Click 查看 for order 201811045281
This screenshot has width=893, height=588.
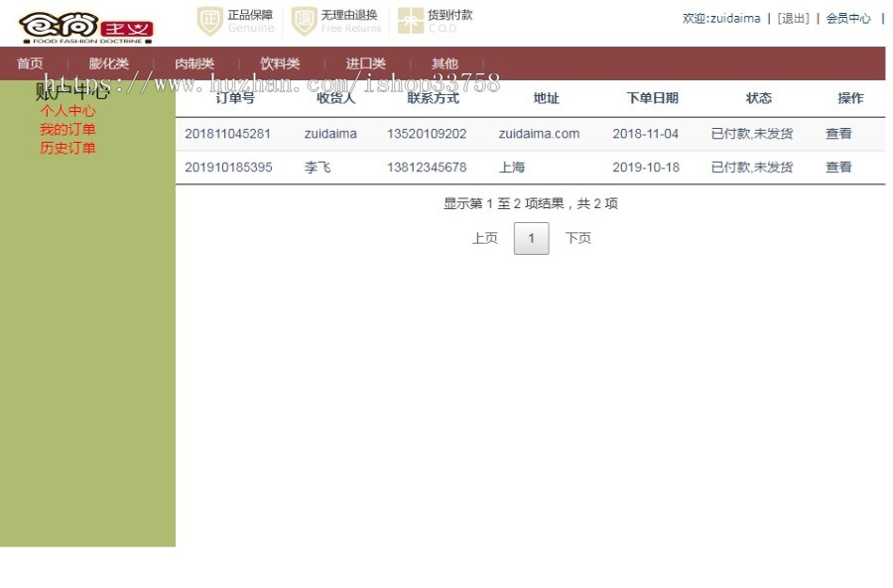pos(838,133)
